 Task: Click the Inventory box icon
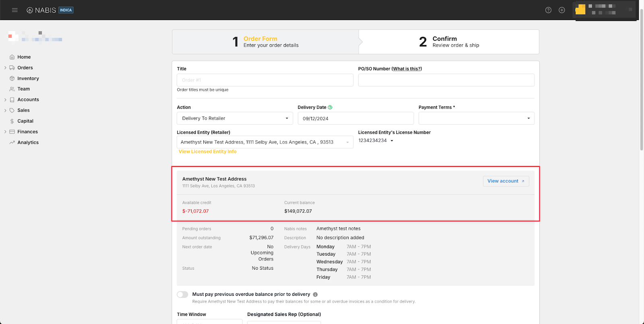point(12,78)
